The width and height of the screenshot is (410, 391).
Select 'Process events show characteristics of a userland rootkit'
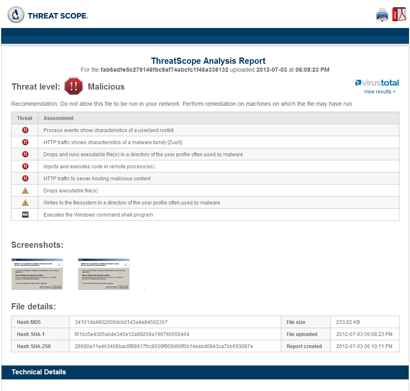[109, 130]
